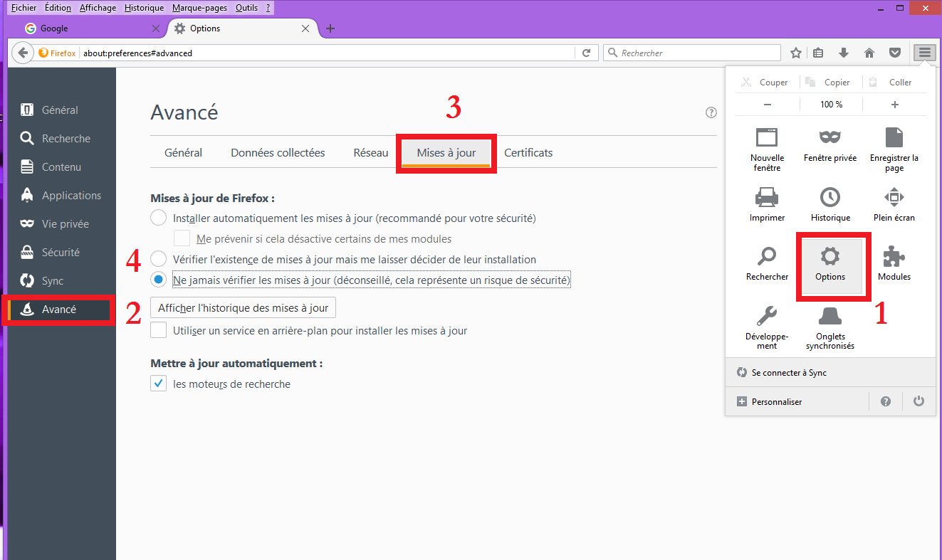This screenshot has height=560, width=942.
Task: Open the Édition menu
Action: tap(58, 8)
